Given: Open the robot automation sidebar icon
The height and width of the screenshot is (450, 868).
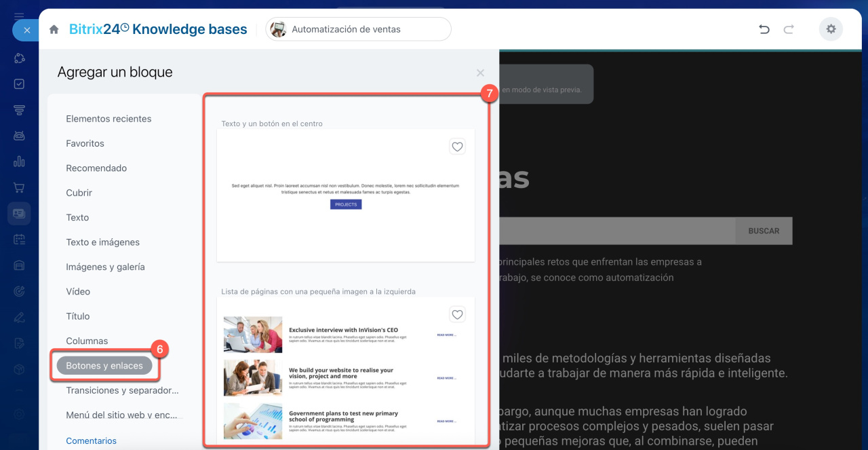Looking at the screenshot, I should [19, 136].
